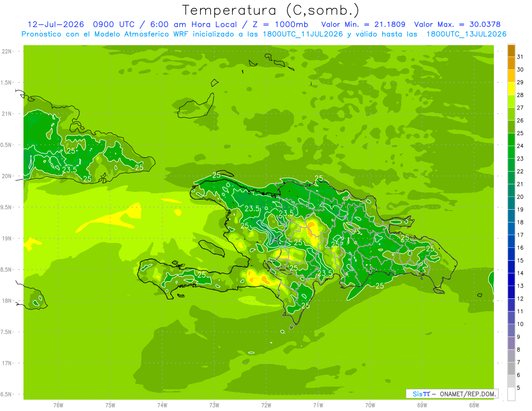Click 'Valor Min. = 21.1809' text
532x411 pixels.
363,24
